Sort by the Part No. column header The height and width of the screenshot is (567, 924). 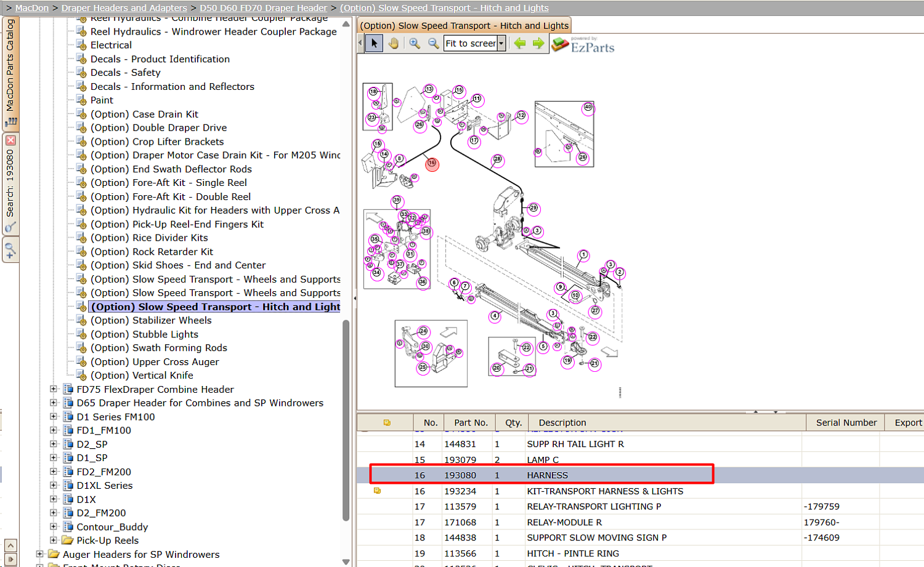pos(471,422)
